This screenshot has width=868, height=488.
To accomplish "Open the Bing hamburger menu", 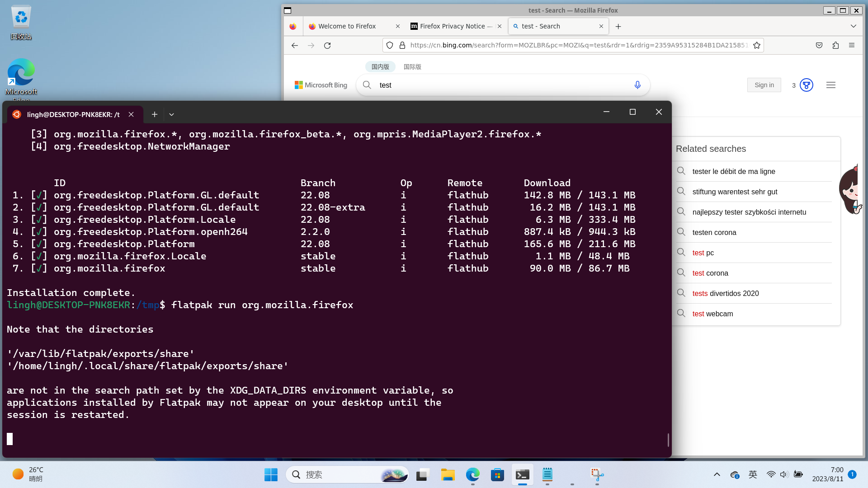I will point(831,85).
